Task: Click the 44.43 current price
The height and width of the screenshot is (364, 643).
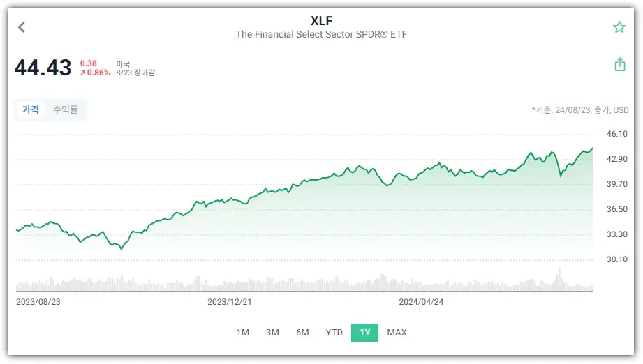Action: click(43, 68)
